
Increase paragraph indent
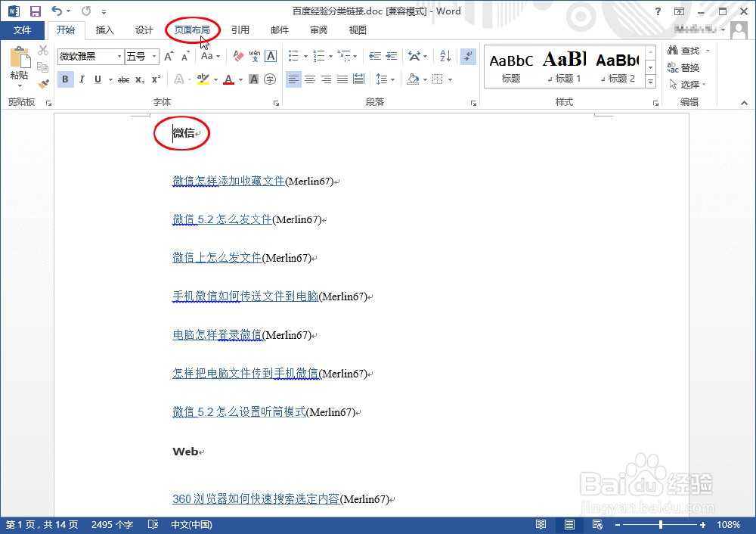point(392,57)
